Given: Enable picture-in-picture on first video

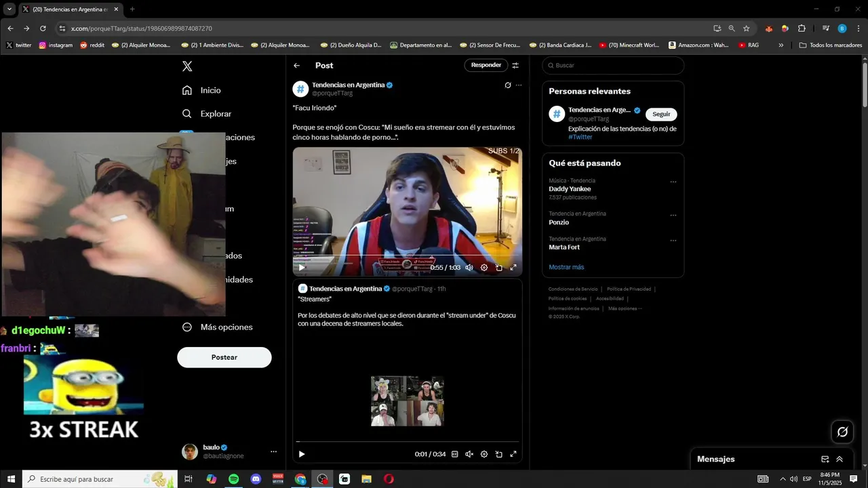Looking at the screenshot, I should point(499,268).
